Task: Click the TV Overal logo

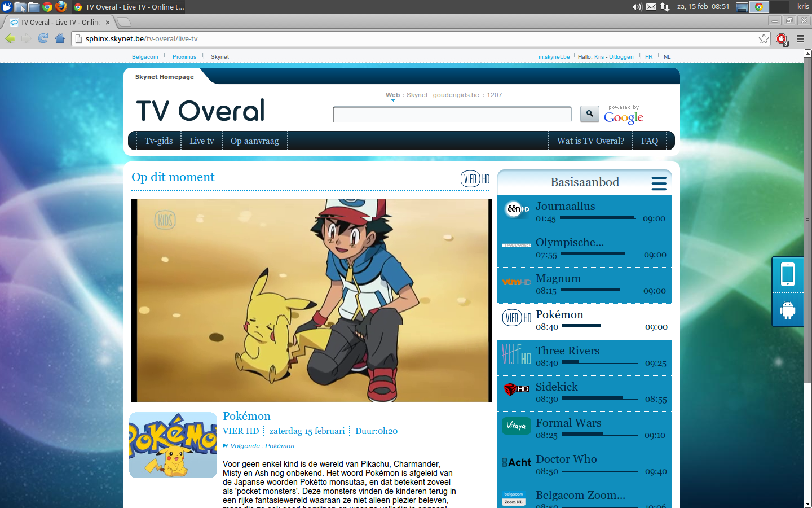Action: (200, 111)
